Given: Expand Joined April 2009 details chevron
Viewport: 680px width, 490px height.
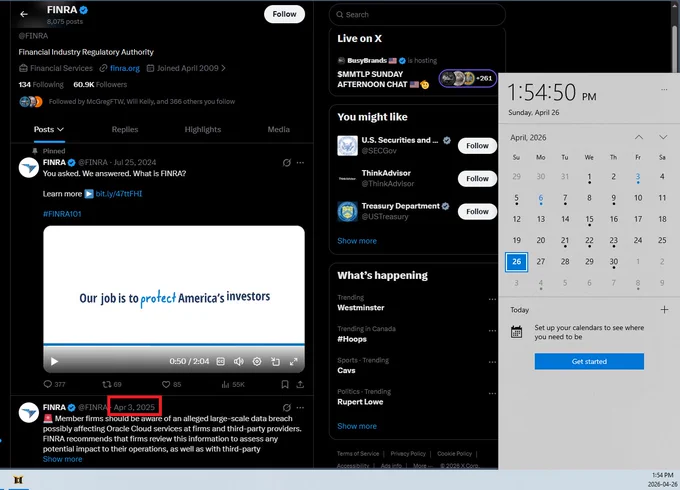Looking at the screenshot, I should [x=223, y=68].
